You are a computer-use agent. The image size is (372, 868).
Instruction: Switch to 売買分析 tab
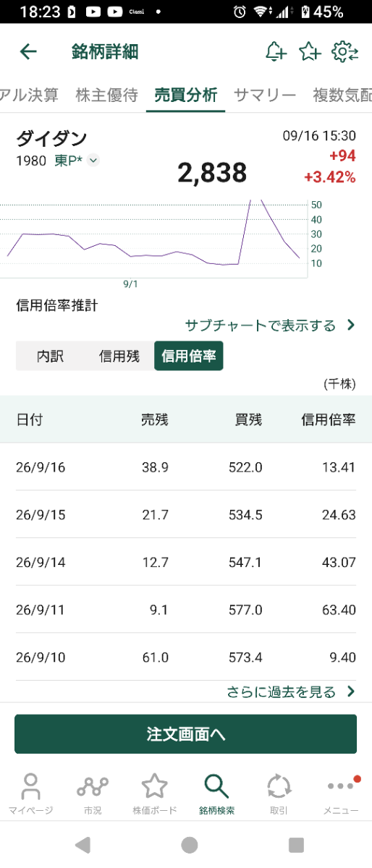(x=185, y=95)
